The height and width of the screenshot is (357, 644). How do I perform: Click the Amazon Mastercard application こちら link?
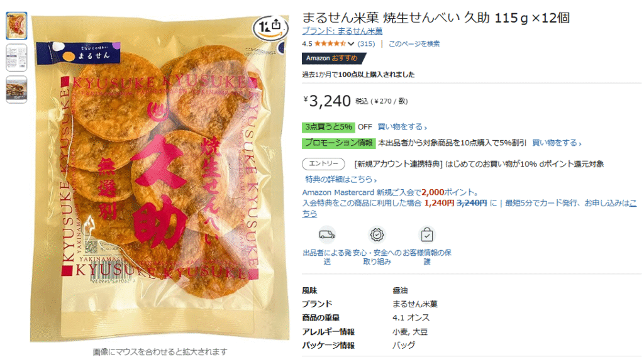[x=469, y=208]
